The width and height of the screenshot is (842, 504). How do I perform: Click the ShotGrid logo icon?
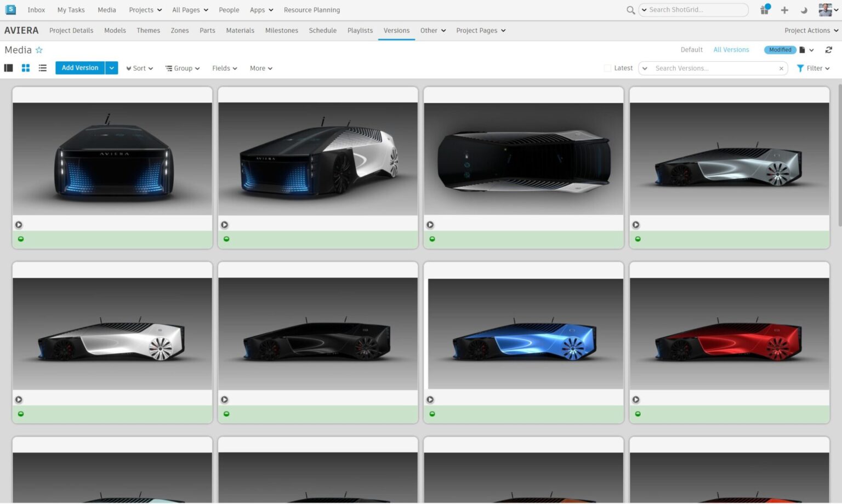(x=10, y=10)
